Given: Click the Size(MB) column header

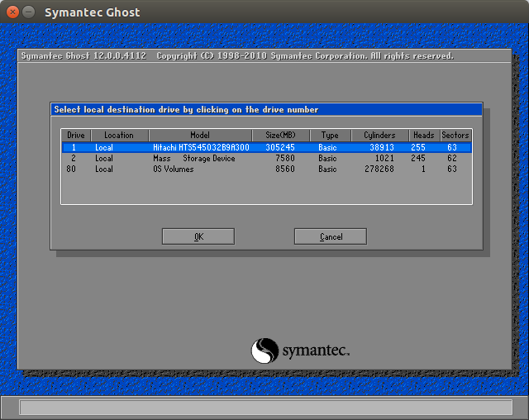Looking at the screenshot, I should (x=281, y=136).
